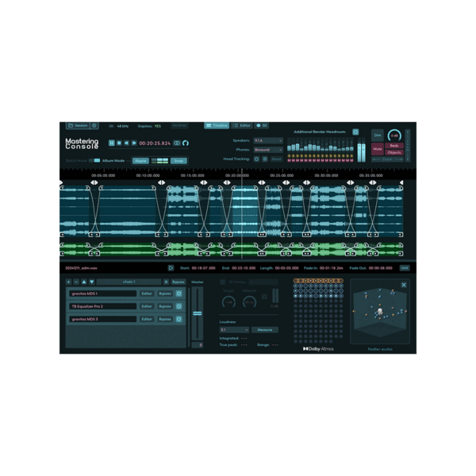This screenshot has width=476, height=476.
Task: Skip to the next clip
Action: click(x=134, y=143)
